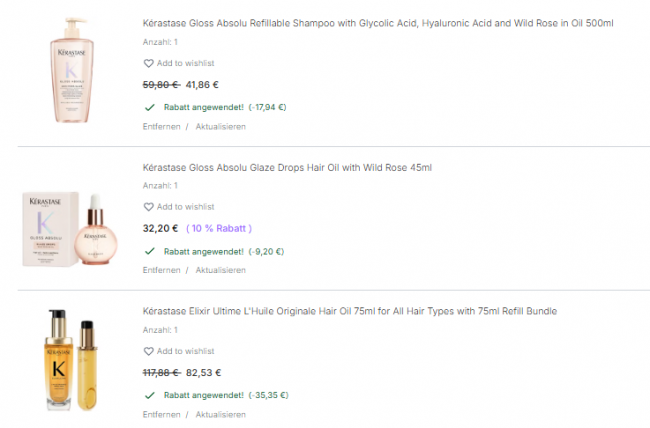Remove the Elixir Ultime bundle via Entfernen
Image resolution: width=650 pixels, height=428 pixels.
[x=161, y=414]
